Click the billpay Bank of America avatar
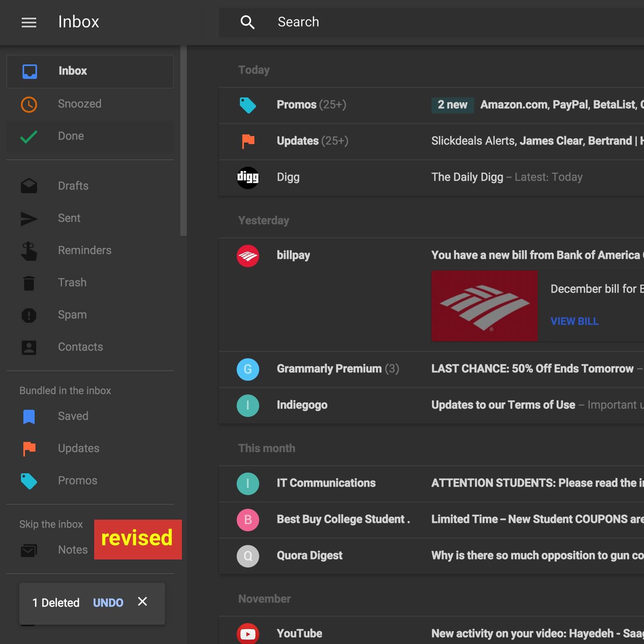This screenshot has height=644, width=644. pos(248,256)
